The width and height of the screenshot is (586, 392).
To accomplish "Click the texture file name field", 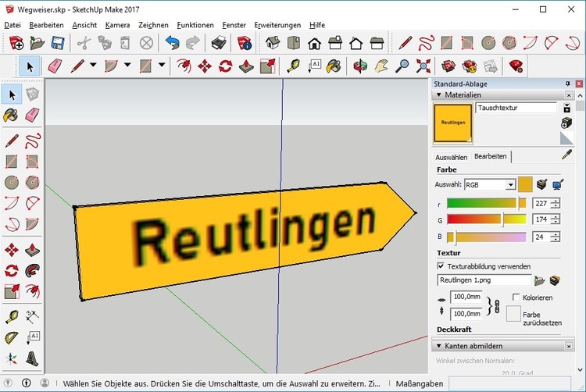I will tap(484, 280).
